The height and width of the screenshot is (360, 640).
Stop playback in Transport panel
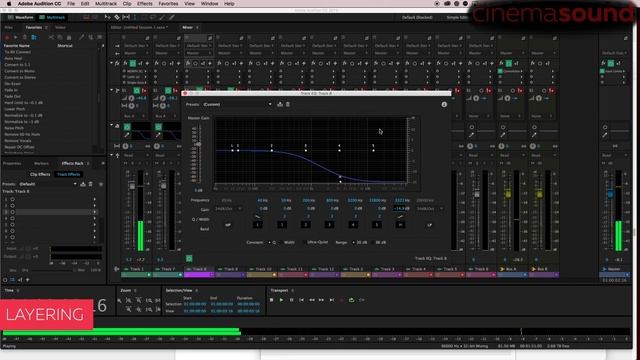(271, 300)
